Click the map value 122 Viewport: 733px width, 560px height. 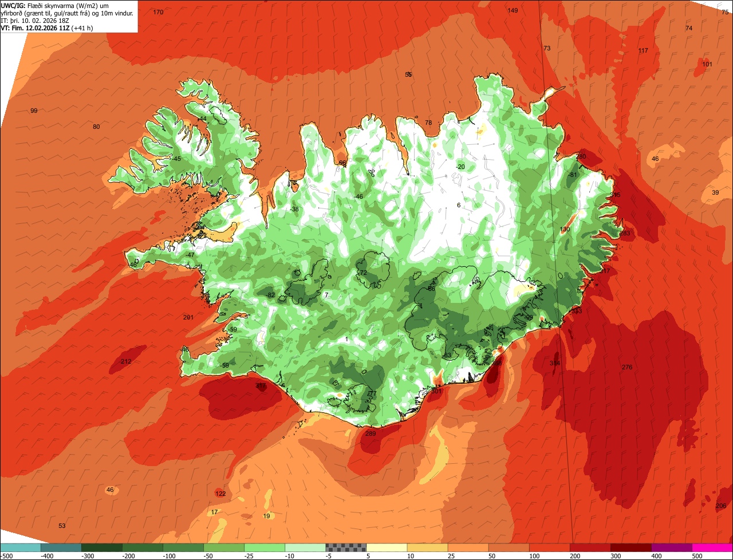click(x=220, y=494)
